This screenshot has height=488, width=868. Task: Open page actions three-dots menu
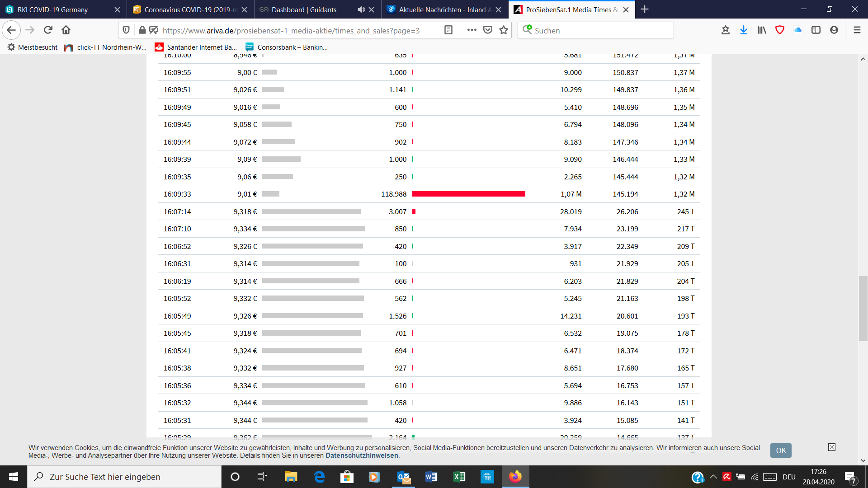point(472,30)
